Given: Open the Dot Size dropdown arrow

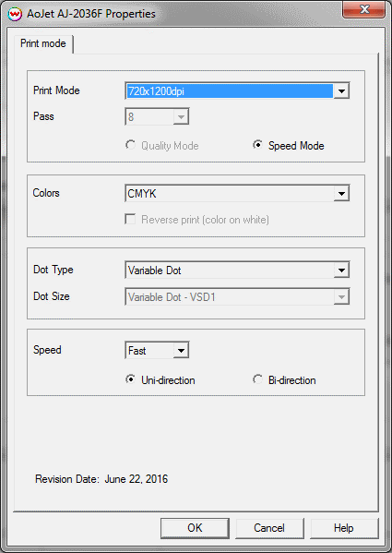Looking at the screenshot, I should [x=341, y=297].
